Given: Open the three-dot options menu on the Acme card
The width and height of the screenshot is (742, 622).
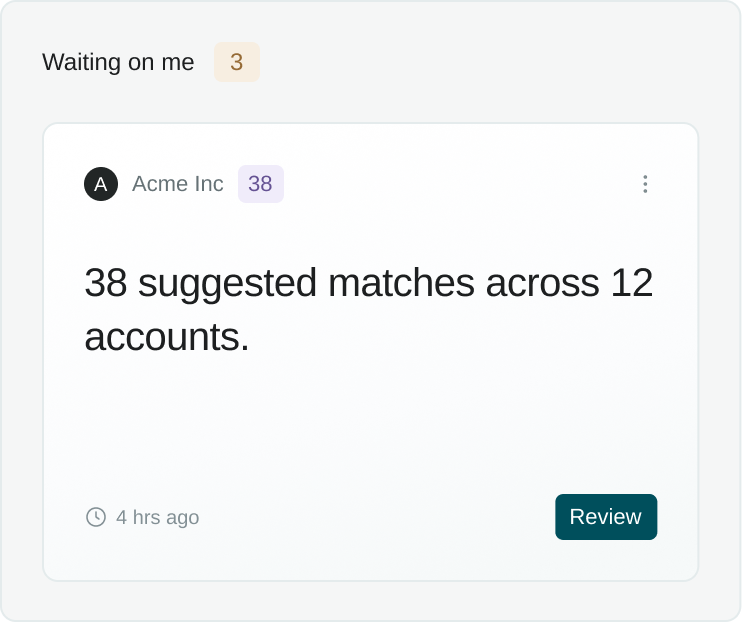Looking at the screenshot, I should pyautogui.click(x=645, y=184).
